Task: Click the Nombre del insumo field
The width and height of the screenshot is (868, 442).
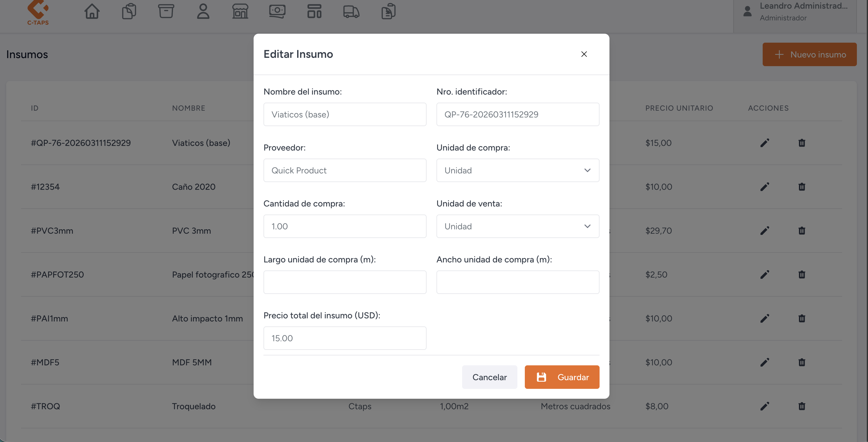Action: [345, 114]
